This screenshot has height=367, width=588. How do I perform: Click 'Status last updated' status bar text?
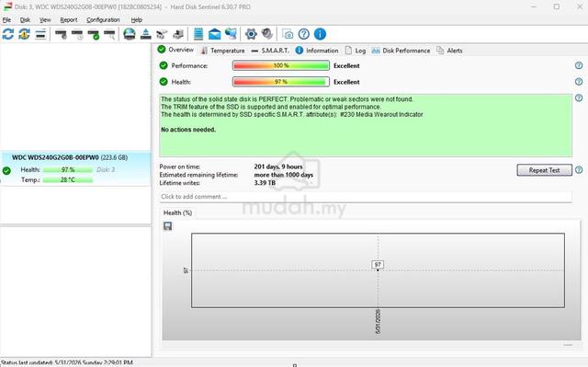click(67, 363)
